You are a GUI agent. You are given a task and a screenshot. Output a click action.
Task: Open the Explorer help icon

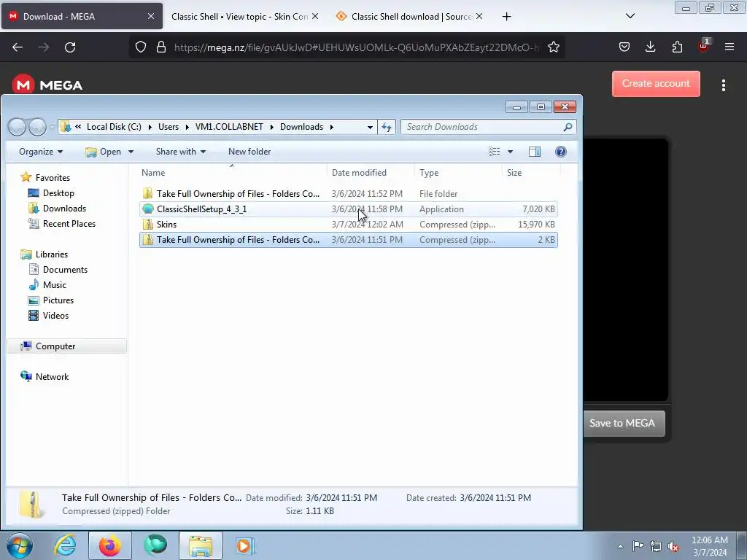click(x=561, y=152)
